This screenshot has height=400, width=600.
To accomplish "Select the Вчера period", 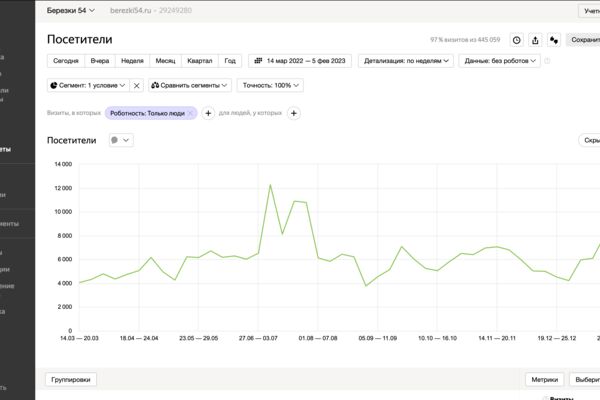I will click(100, 61).
